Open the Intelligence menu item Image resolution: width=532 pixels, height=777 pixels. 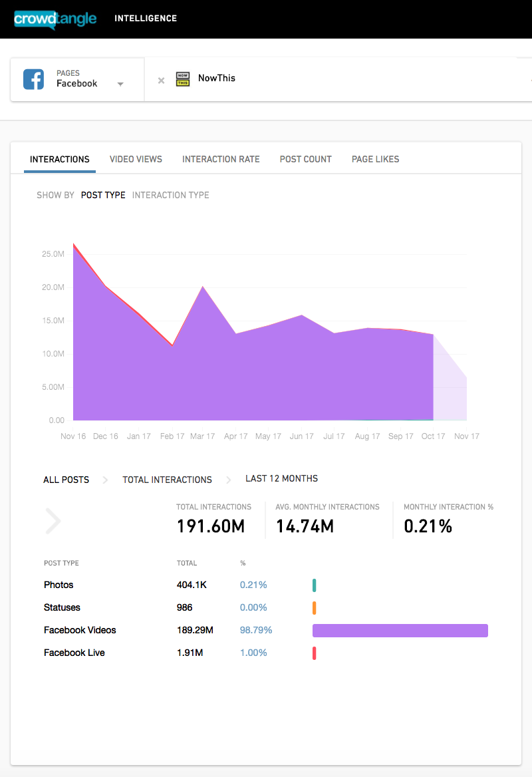[146, 19]
